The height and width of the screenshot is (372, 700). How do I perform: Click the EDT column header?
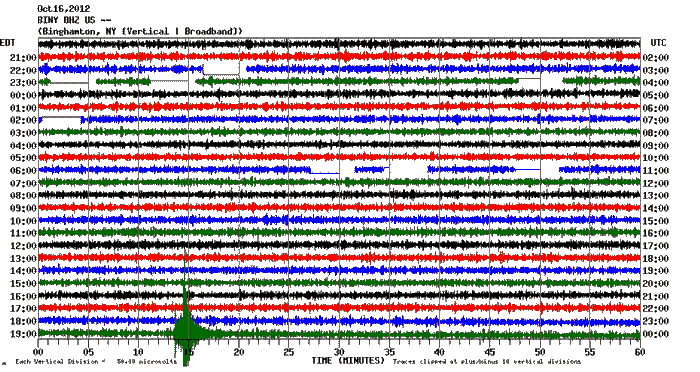[8, 43]
